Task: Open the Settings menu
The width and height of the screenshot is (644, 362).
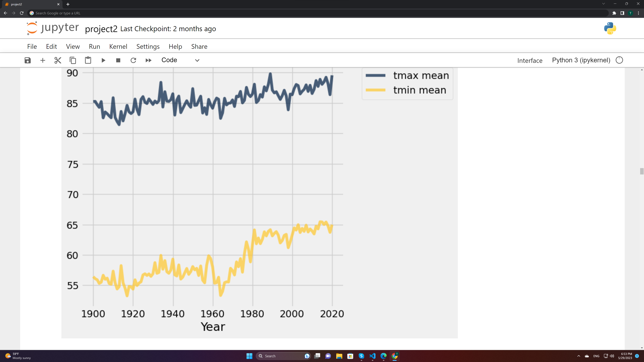Action: click(148, 46)
